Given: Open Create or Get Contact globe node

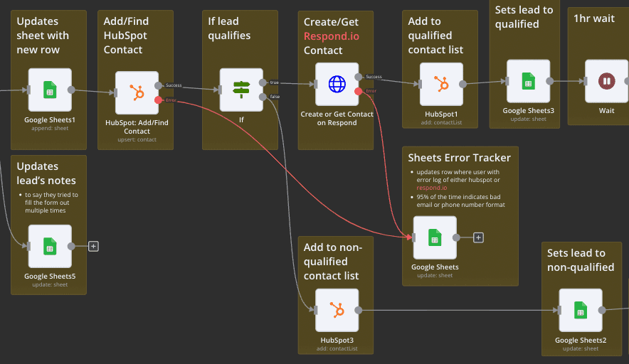Looking at the screenshot, I should point(337,84).
